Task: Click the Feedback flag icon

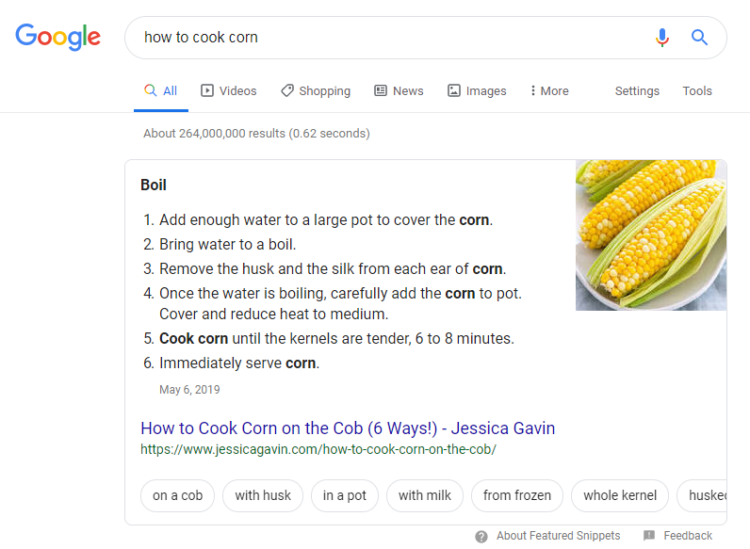Action: pyautogui.click(x=650, y=536)
